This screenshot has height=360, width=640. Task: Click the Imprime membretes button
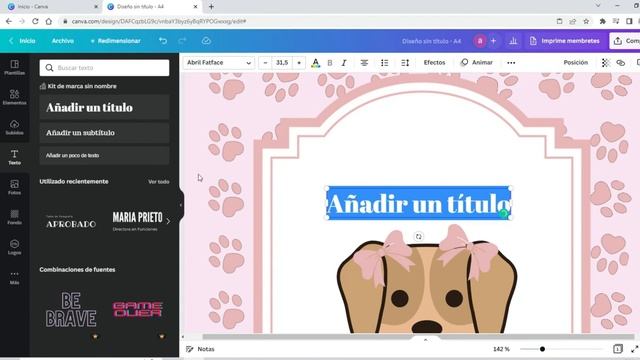[x=565, y=41]
